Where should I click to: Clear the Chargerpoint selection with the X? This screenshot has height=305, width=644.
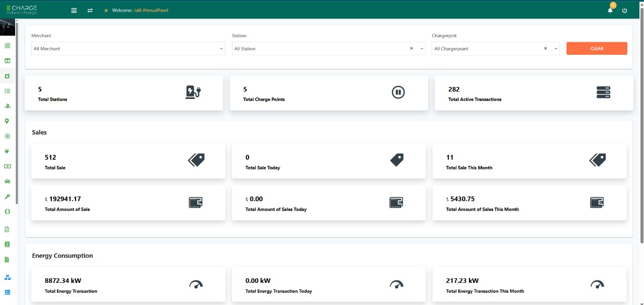pos(545,49)
